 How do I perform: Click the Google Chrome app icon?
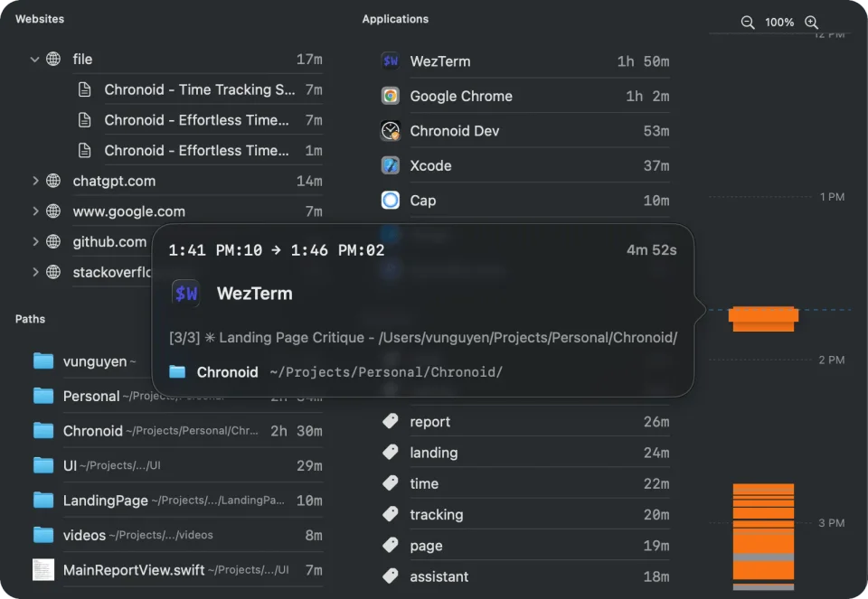(391, 96)
